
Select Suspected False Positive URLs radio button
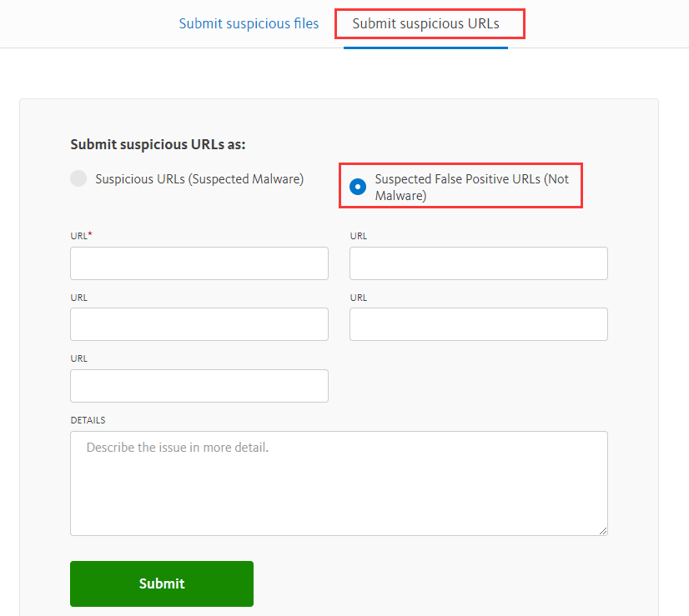(358, 187)
